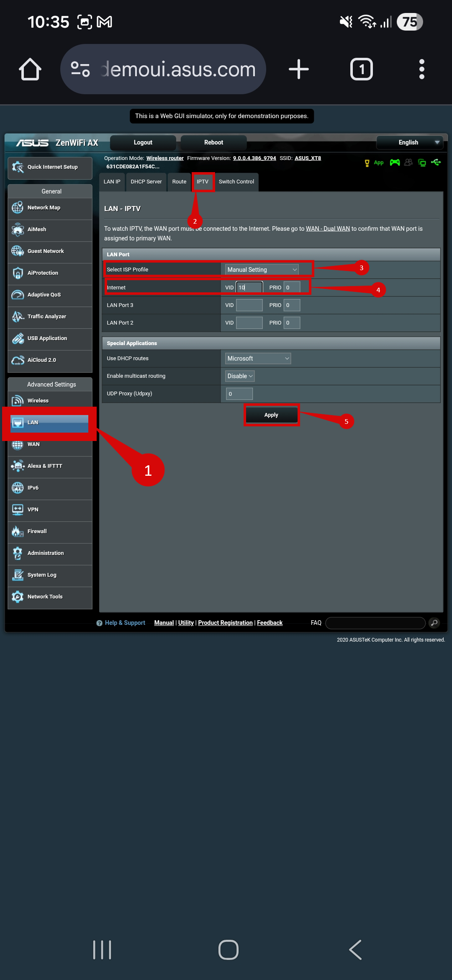Image resolution: width=452 pixels, height=980 pixels.
Task: Open Alexa & IFTTT icon
Action: point(18,466)
